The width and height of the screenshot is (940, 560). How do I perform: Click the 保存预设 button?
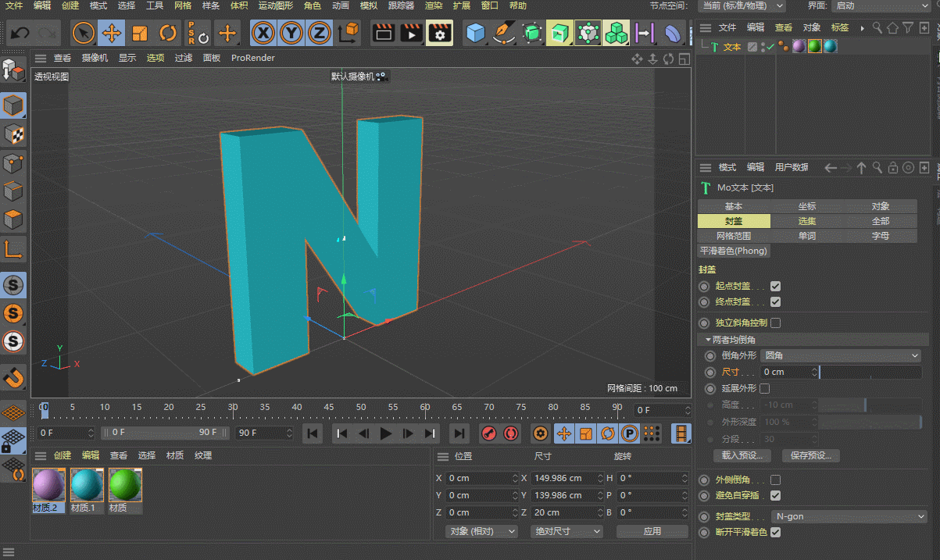point(810,455)
